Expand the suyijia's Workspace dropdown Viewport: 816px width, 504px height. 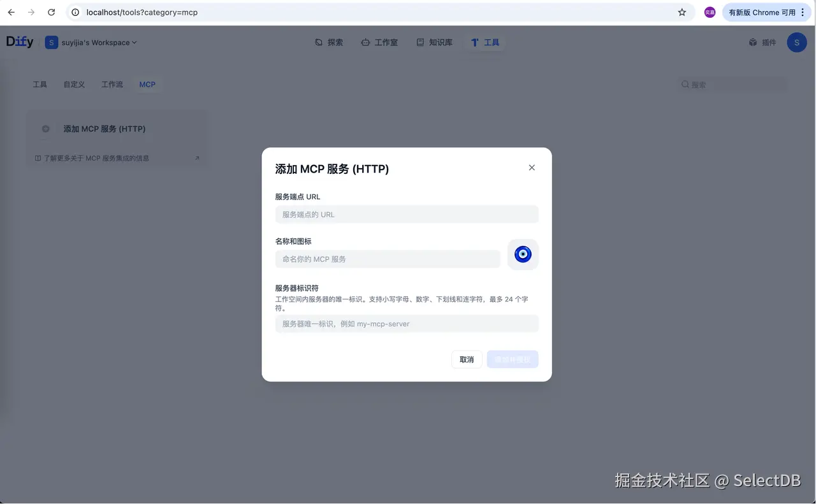[91, 42]
